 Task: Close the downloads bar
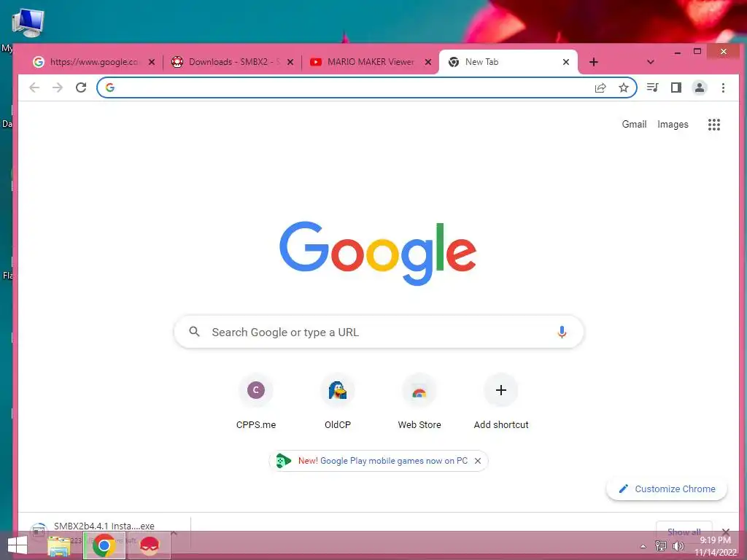click(x=726, y=532)
